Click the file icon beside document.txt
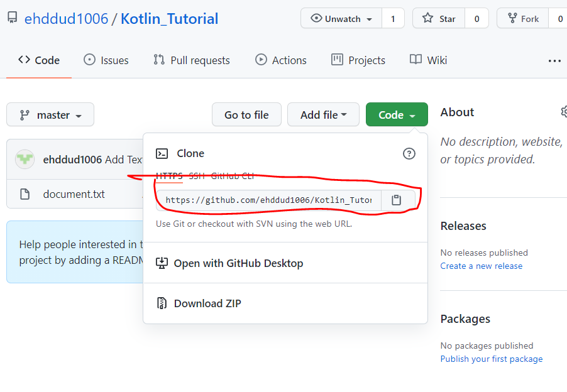The image size is (567, 392). (25, 194)
